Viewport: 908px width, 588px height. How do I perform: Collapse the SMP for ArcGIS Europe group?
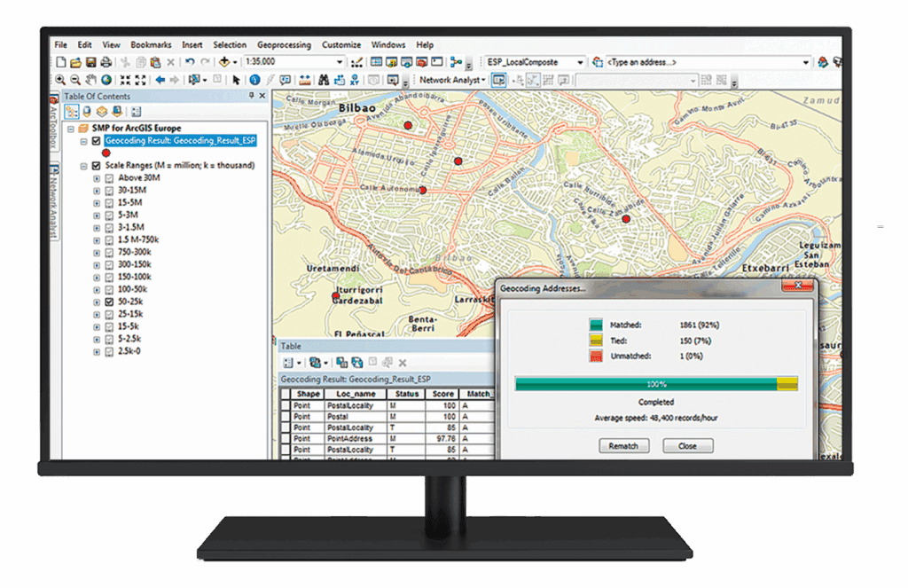coord(71,129)
